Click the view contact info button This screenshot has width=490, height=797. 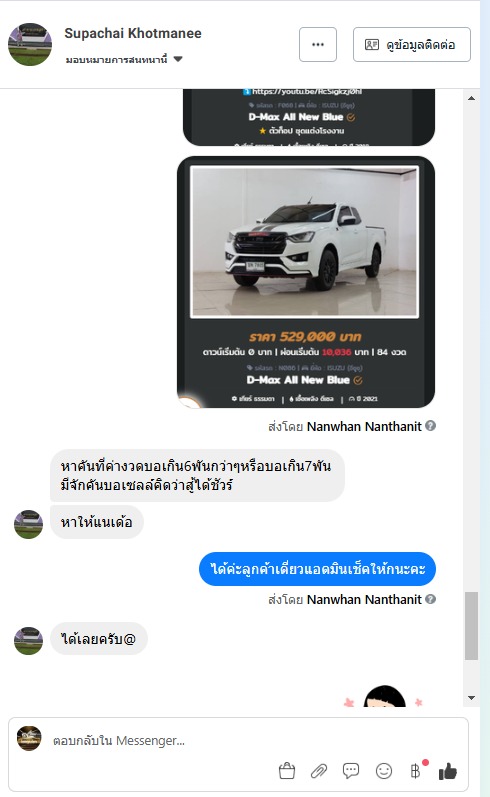[x=412, y=45]
